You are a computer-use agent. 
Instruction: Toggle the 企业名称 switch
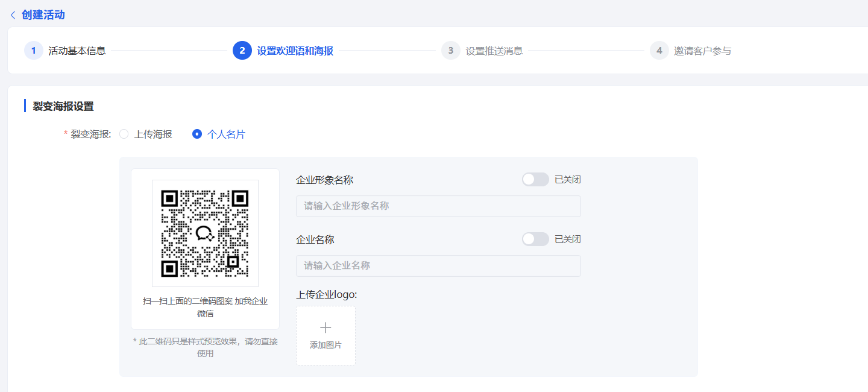point(535,239)
